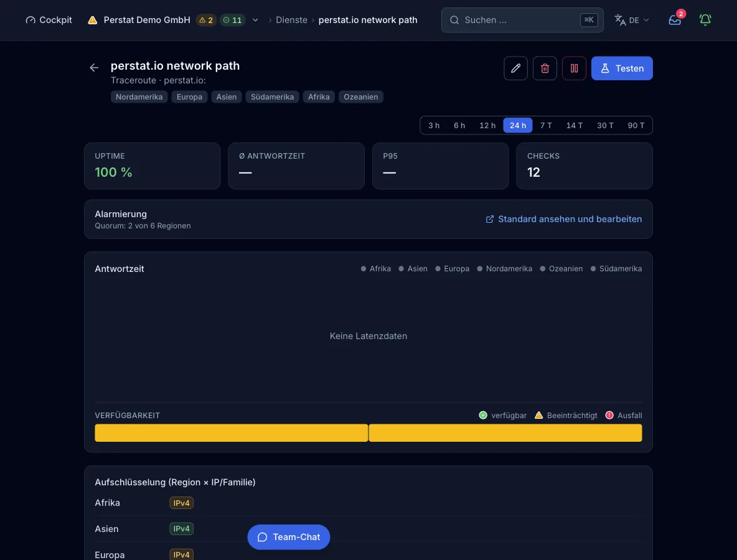Open the Cockpit dashboard link
This screenshot has width=737, height=560.
pyautogui.click(x=49, y=20)
